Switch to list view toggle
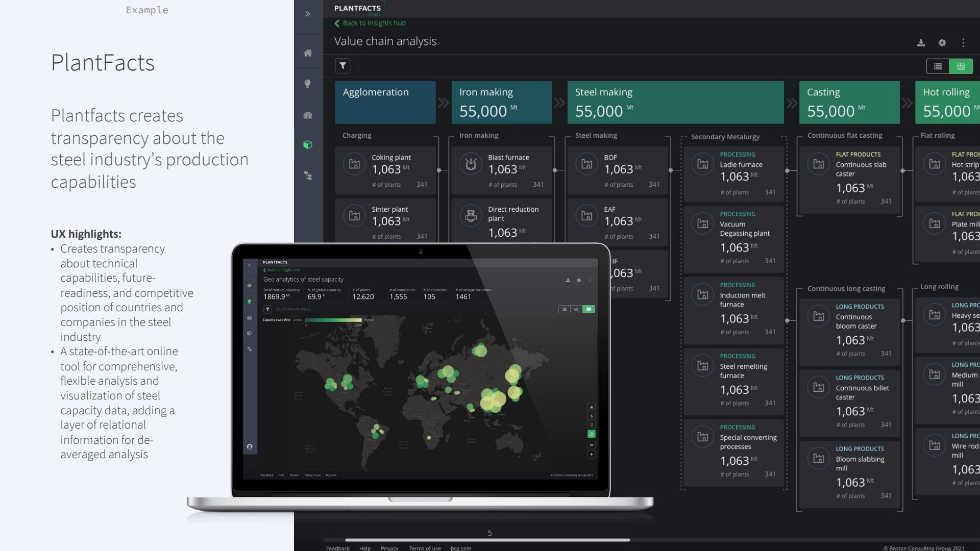Image resolution: width=980 pixels, height=551 pixels. click(938, 66)
